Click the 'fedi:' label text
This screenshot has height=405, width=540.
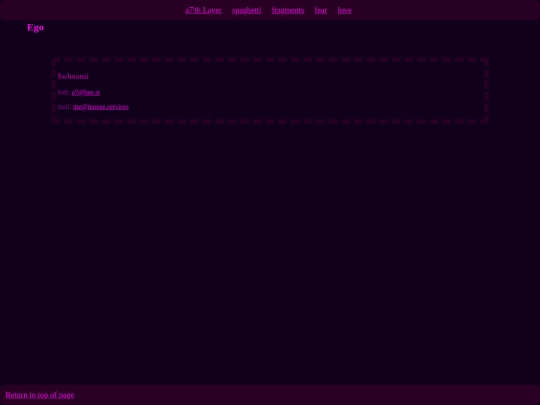[x=64, y=92]
